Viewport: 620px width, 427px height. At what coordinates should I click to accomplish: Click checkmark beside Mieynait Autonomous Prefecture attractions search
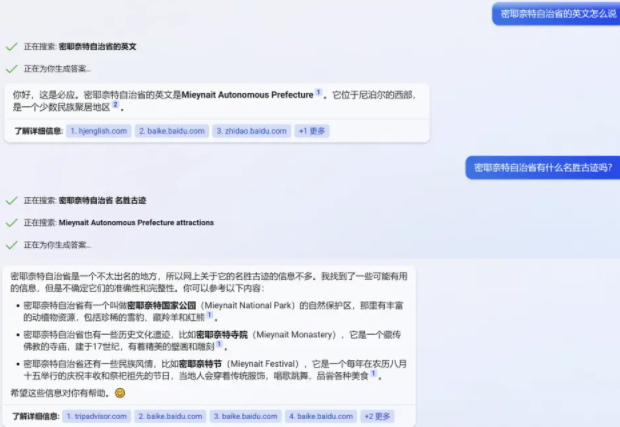tap(11, 222)
